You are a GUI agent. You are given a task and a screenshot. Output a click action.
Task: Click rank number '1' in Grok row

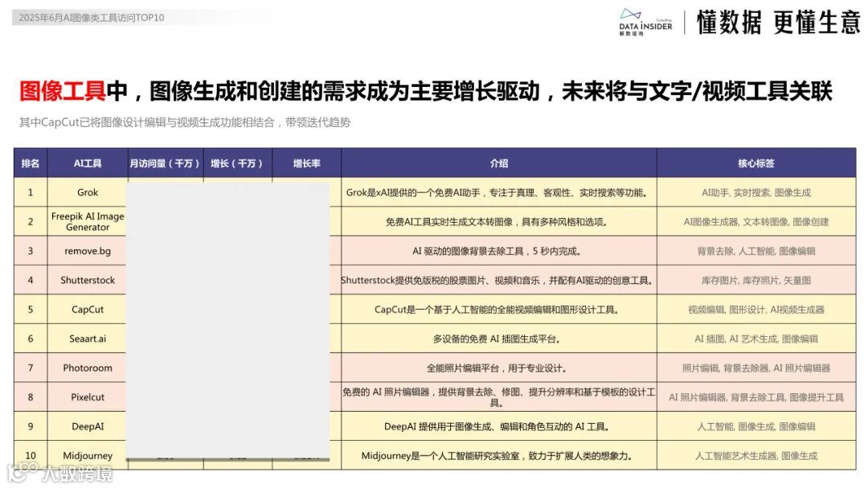click(x=31, y=193)
